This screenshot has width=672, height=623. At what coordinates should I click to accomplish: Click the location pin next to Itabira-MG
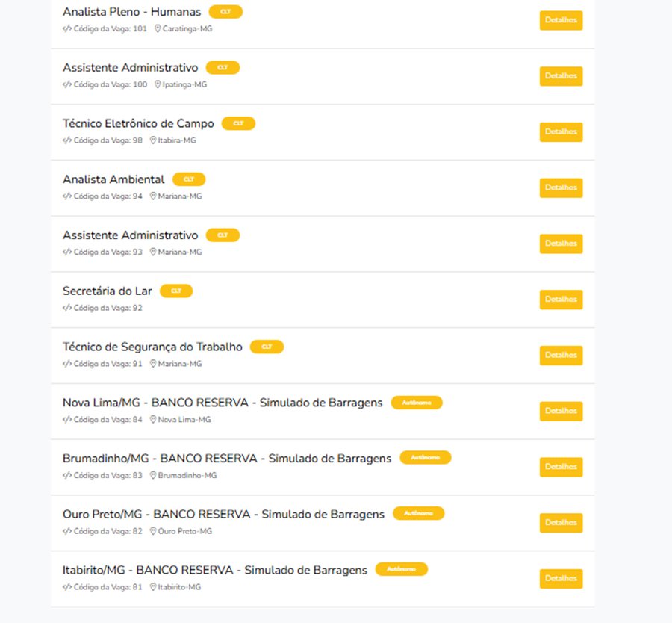(153, 140)
